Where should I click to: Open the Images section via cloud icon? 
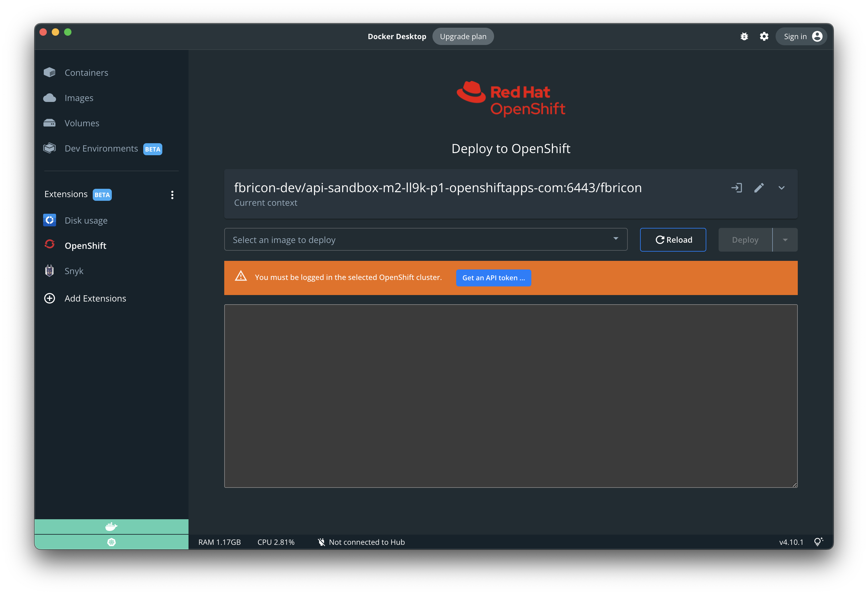(x=49, y=98)
